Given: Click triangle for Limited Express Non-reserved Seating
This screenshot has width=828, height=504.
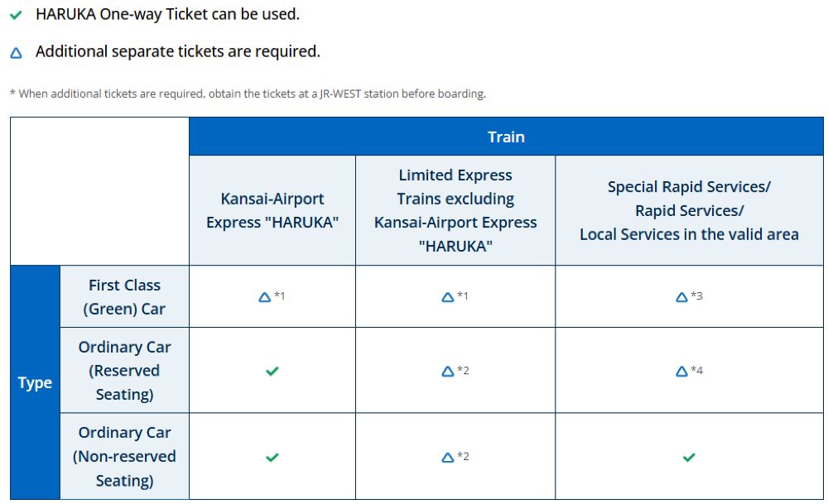Looking at the screenshot, I should click(448, 457).
